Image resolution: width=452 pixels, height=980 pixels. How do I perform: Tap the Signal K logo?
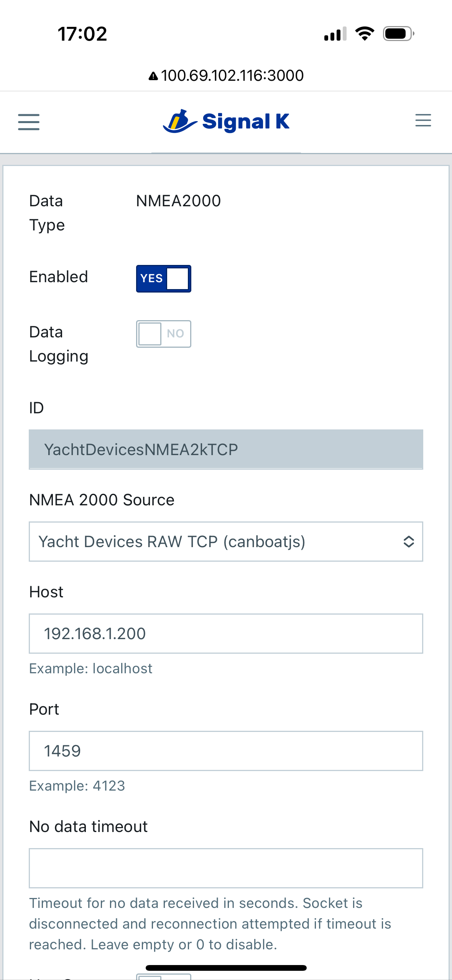(226, 122)
